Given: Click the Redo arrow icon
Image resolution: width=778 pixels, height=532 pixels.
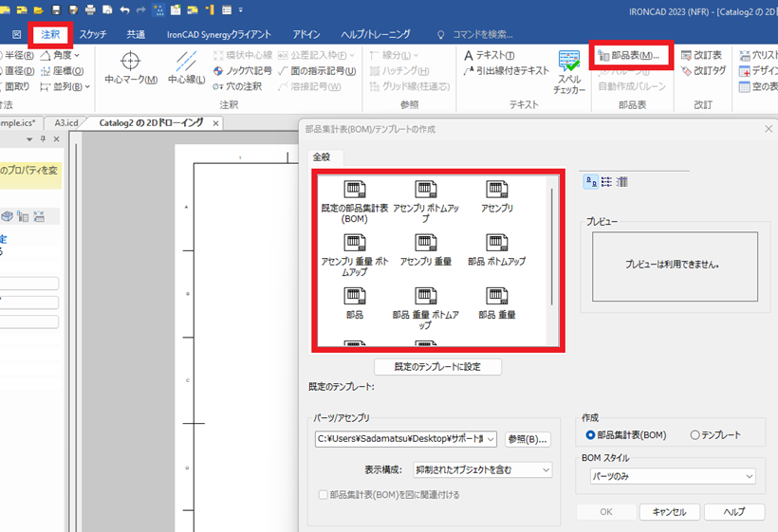Looking at the screenshot, I should coord(141,9).
